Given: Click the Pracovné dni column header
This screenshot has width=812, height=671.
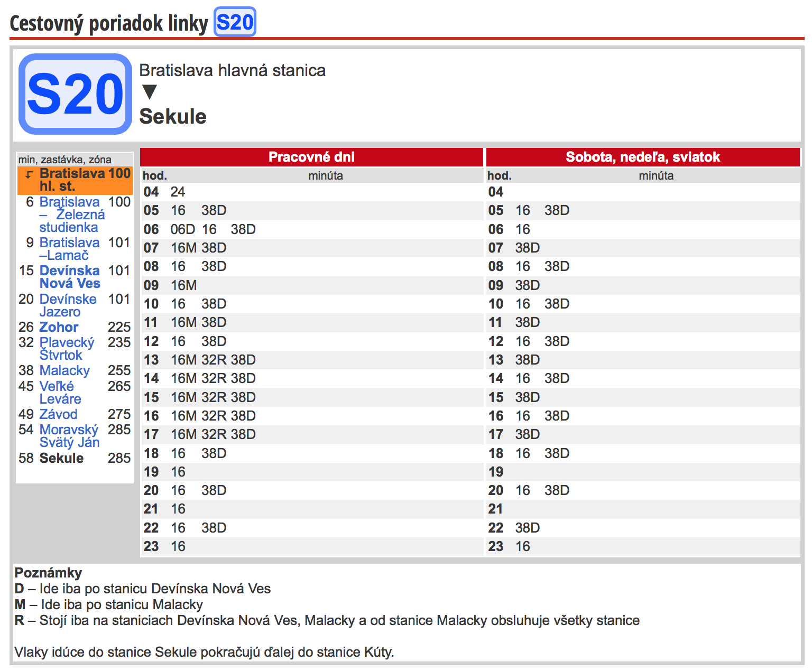Looking at the screenshot, I should click(311, 157).
